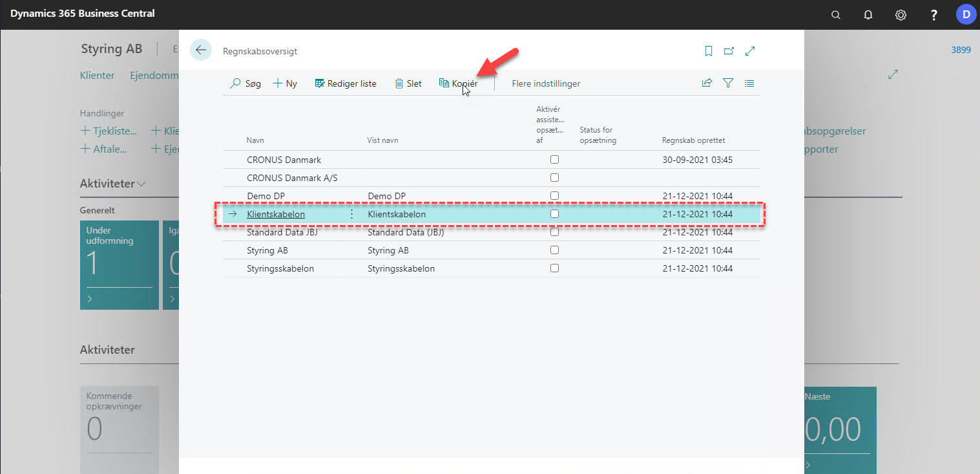The height and width of the screenshot is (474, 980).
Task: Expand the Aktiviteter section chevron
Action: point(141,184)
